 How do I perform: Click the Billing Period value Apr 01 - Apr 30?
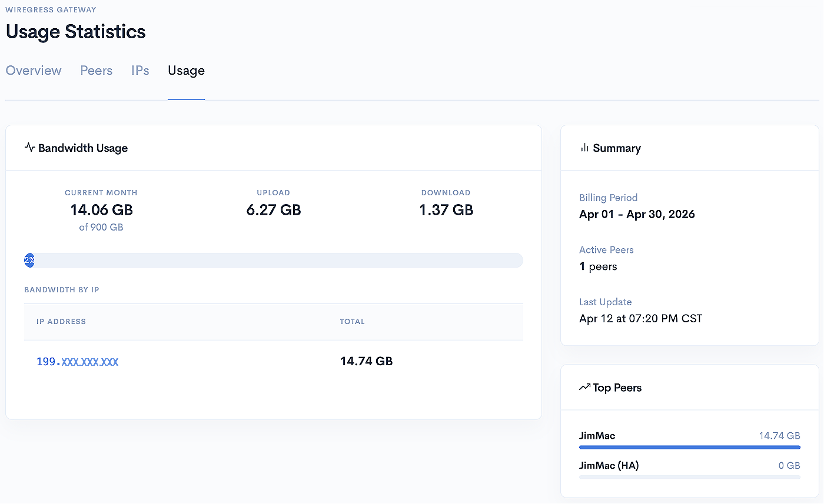(x=637, y=214)
